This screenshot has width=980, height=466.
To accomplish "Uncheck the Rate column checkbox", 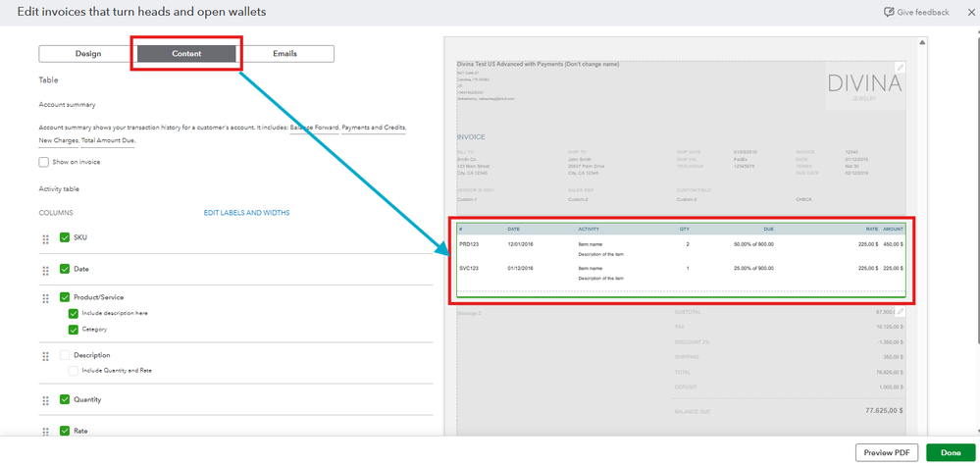I will click(65, 431).
